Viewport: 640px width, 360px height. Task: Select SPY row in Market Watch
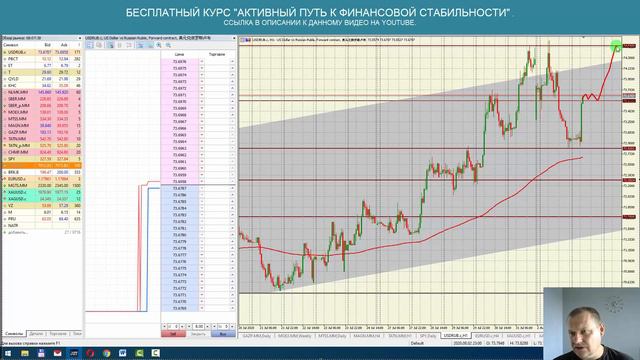[x=42, y=159]
